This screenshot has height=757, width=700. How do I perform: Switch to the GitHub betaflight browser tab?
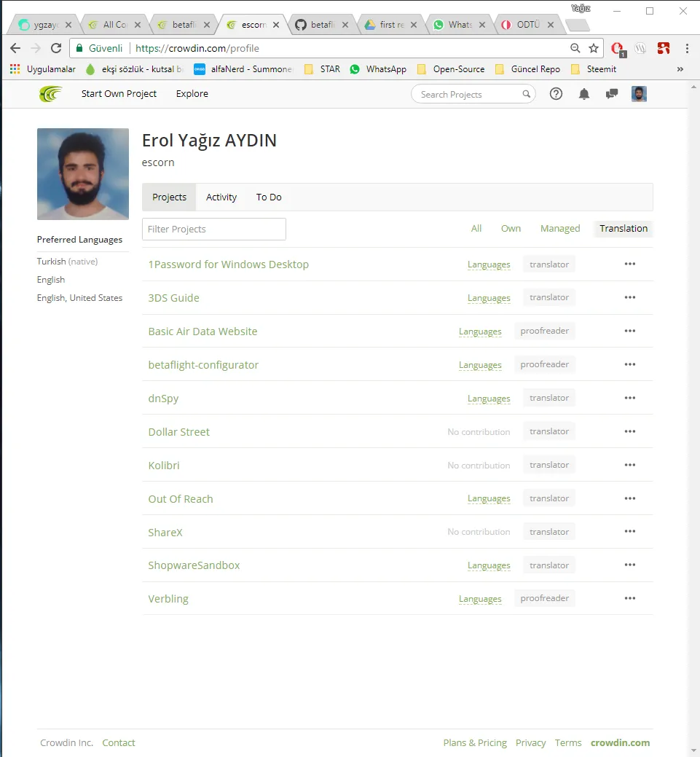pos(321,24)
